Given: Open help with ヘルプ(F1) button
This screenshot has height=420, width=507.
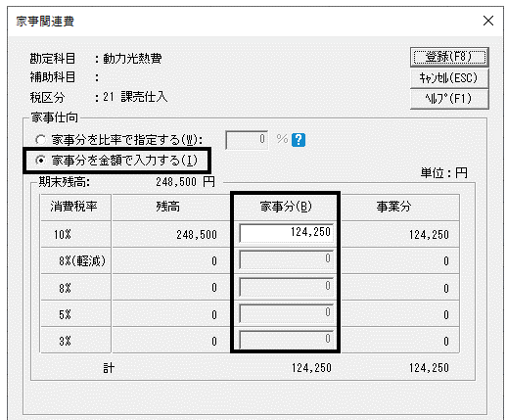Looking at the screenshot, I should 449,99.
